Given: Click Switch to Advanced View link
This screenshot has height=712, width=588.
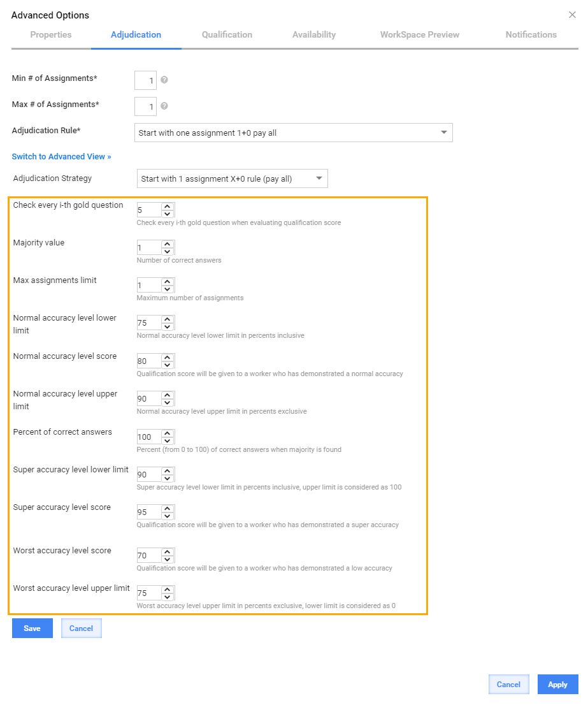Looking at the screenshot, I should click(62, 156).
